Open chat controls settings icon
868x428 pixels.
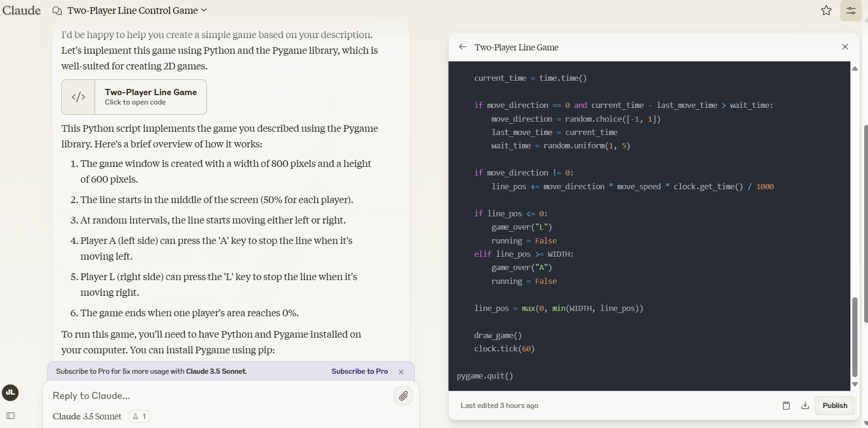pyautogui.click(x=851, y=10)
